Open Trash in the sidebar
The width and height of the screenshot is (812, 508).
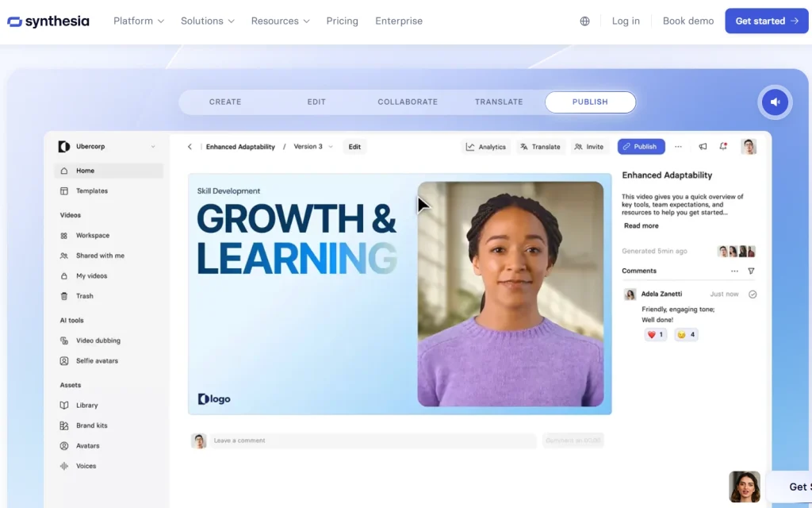coord(84,296)
